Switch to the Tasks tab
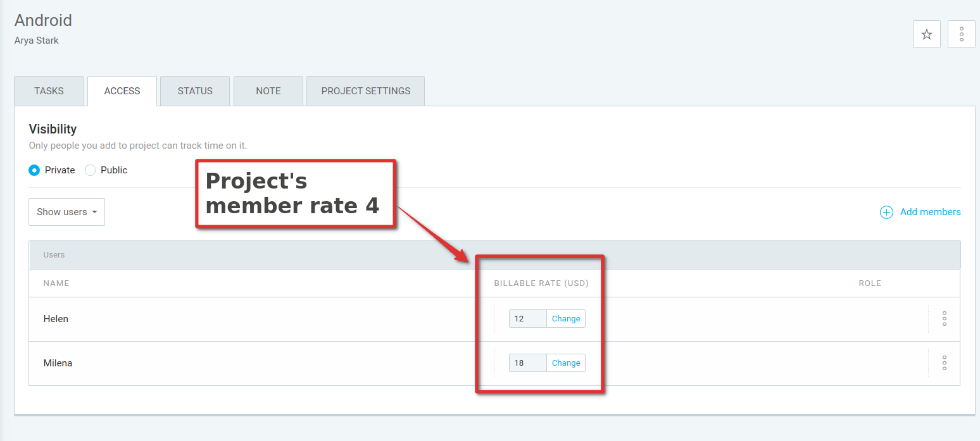 pyautogui.click(x=49, y=91)
